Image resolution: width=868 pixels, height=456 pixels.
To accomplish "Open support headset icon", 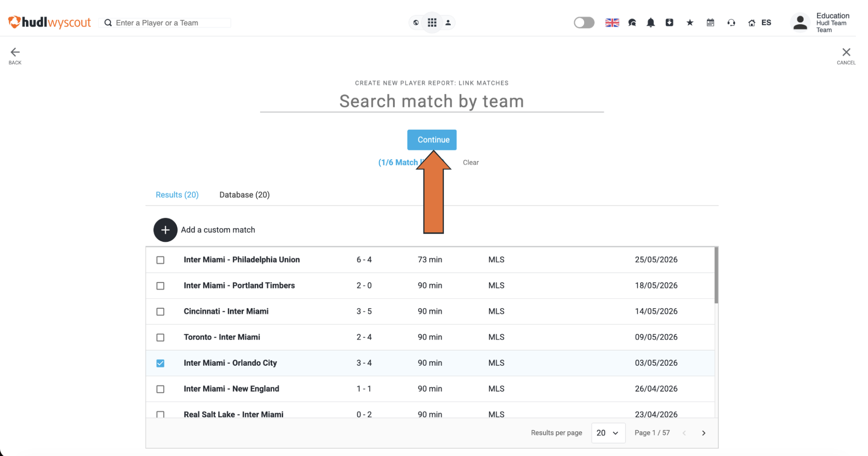I will 731,23.
